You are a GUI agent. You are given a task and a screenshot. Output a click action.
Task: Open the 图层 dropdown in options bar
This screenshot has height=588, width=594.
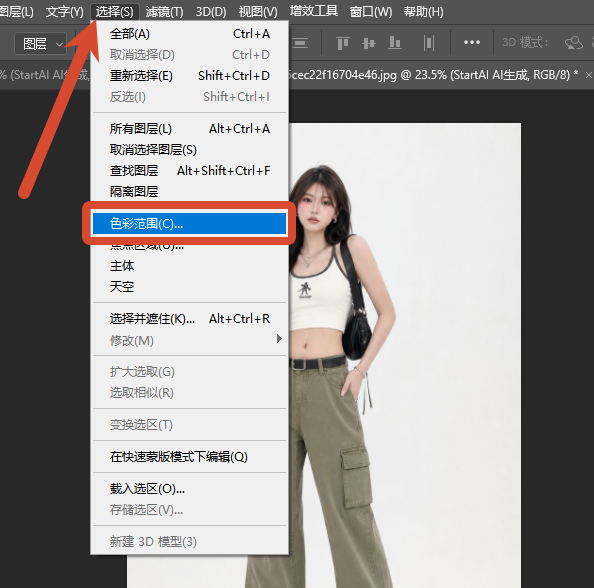41,44
